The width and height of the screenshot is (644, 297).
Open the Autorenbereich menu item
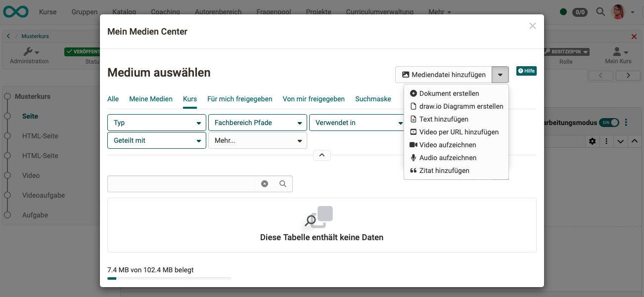point(218,11)
